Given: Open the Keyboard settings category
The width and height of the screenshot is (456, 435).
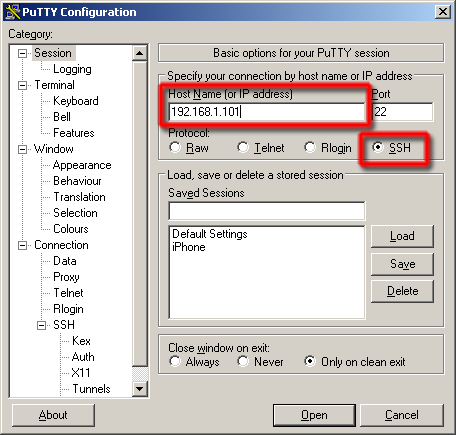Looking at the screenshot, I should pyautogui.click(x=76, y=101).
